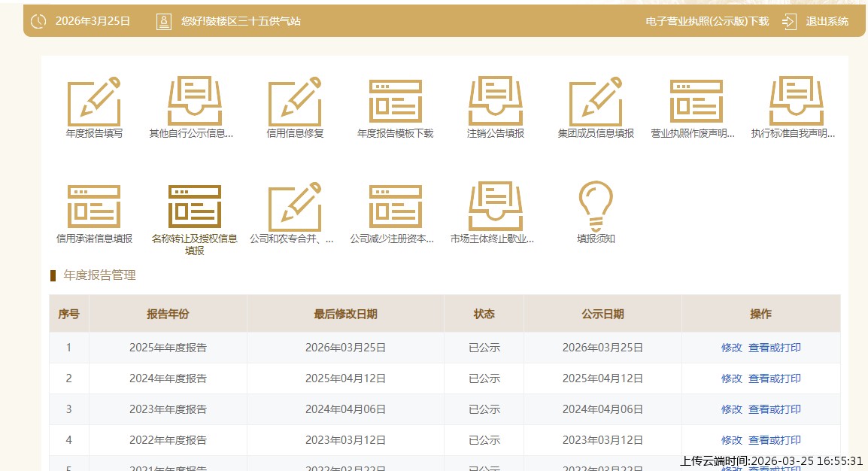Open 查看或打印 for 2022年度报告
868x471 pixels.
click(774, 440)
